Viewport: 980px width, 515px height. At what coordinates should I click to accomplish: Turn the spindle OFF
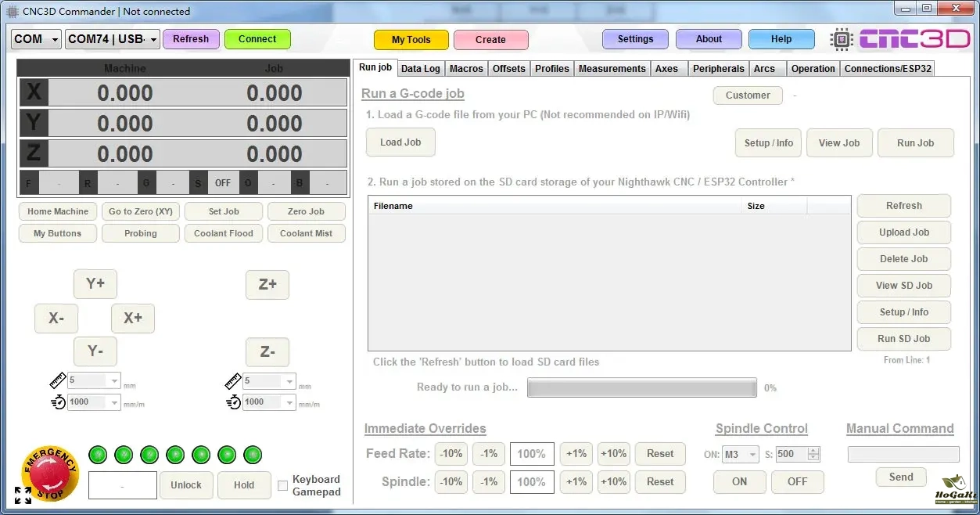(797, 482)
